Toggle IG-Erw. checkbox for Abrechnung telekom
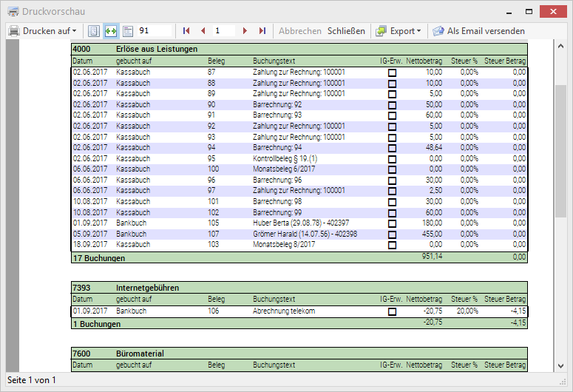This screenshot has height=392, width=573. coord(392,312)
